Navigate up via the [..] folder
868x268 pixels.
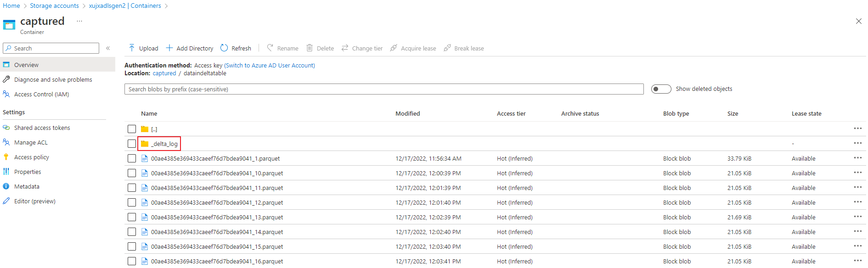click(154, 129)
